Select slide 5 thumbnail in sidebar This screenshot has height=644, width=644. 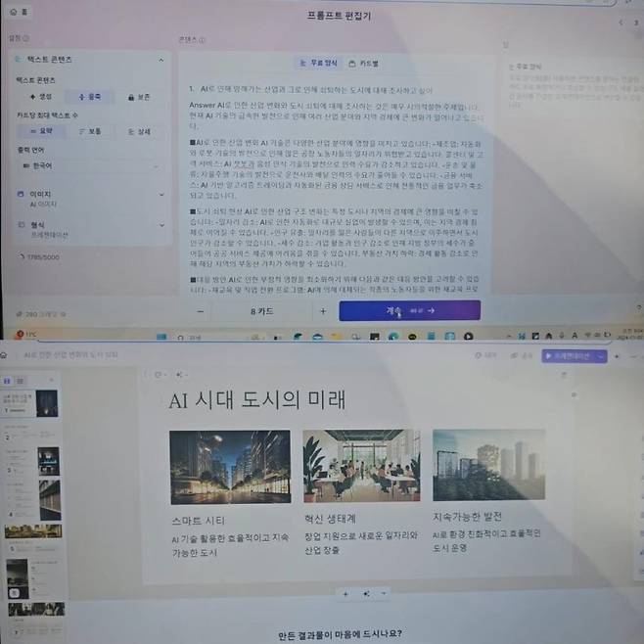coord(33,539)
